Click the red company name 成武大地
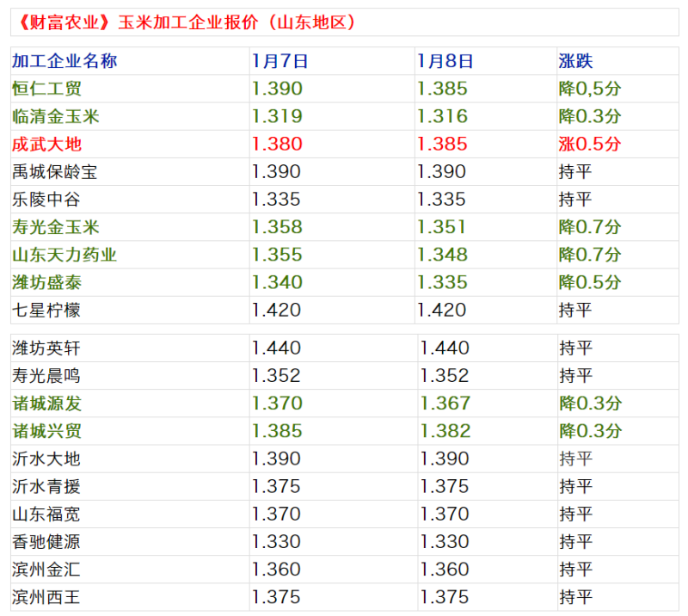This screenshot has width=688, height=616. 47,144
